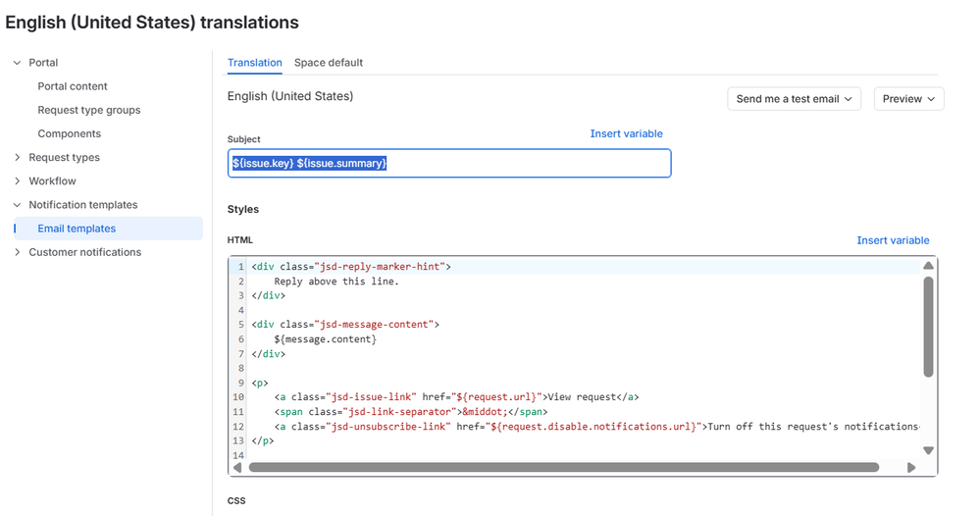Open Portal content page
Image resolution: width=980 pixels, height=516 pixels.
73,86
